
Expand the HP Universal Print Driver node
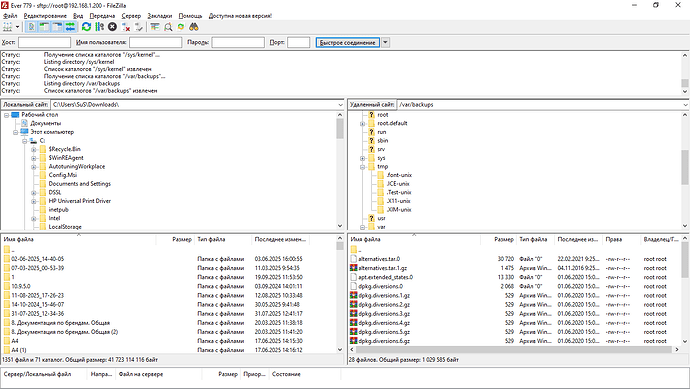click(x=33, y=201)
